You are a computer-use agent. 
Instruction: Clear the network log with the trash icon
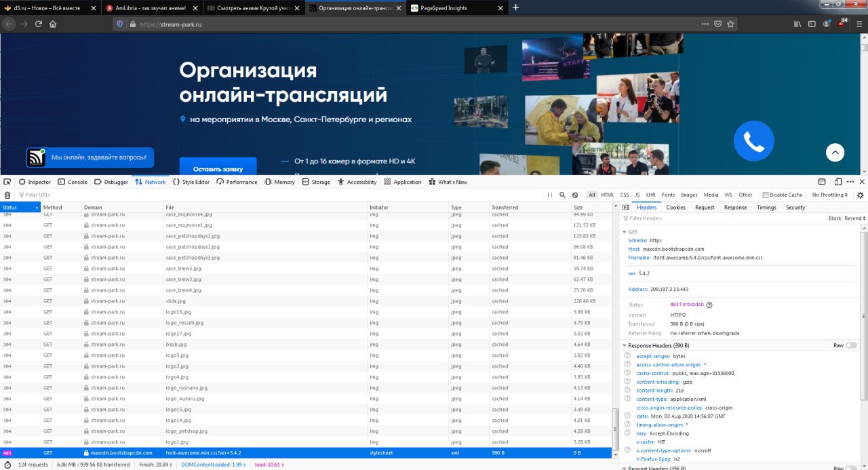[7, 195]
